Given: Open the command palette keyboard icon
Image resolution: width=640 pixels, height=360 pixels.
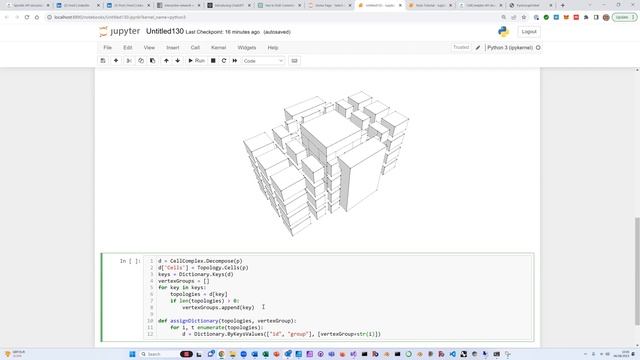Looking at the screenshot, I should (294, 61).
